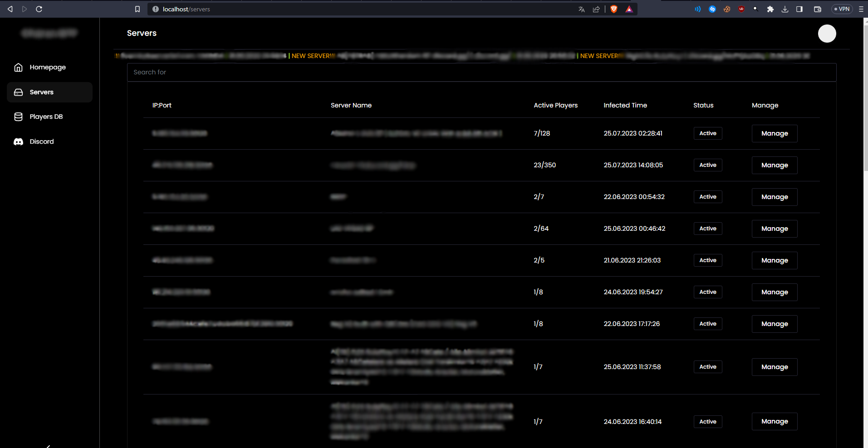
Task: Select Servers in the sidebar
Action: click(x=50, y=92)
